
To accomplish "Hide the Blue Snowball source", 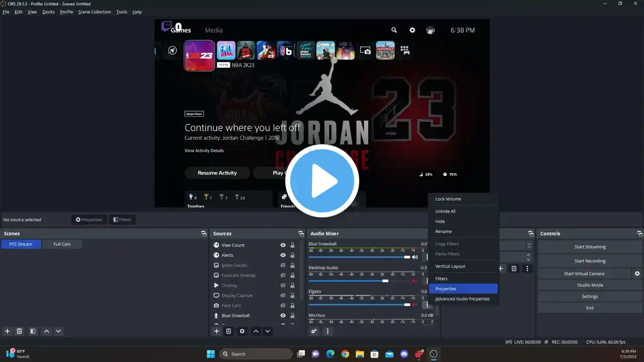I will click(x=283, y=316).
